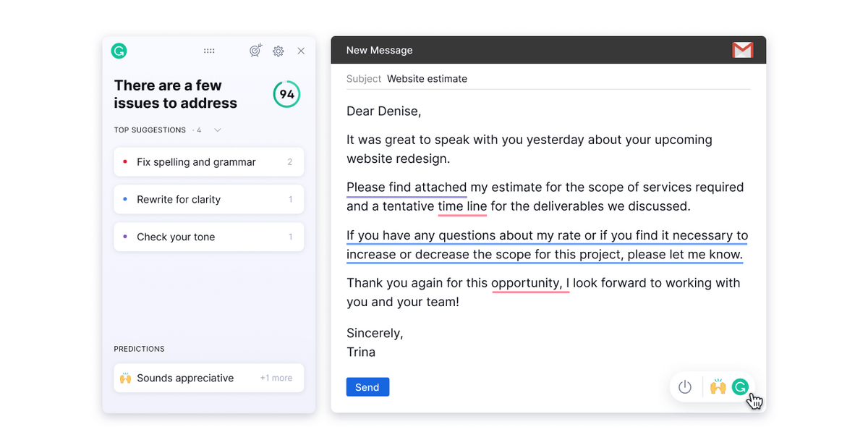Click the Grammarly logo in the assistant panel
Screen dimensions: 868x448
click(119, 51)
